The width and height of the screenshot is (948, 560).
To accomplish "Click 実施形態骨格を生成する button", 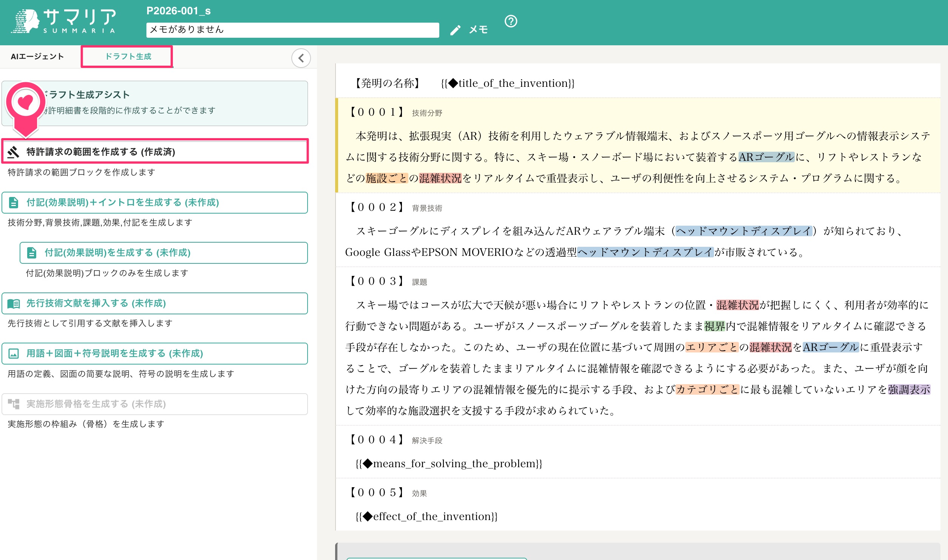I will pyautogui.click(x=155, y=404).
